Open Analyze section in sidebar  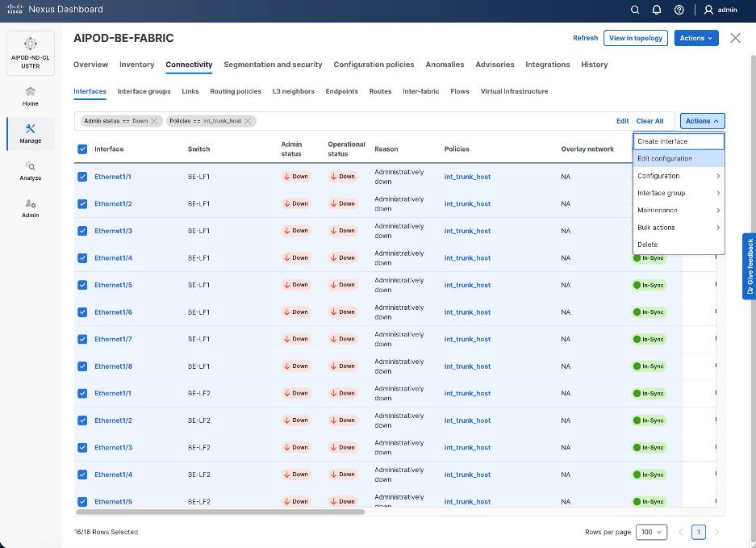pyautogui.click(x=31, y=170)
